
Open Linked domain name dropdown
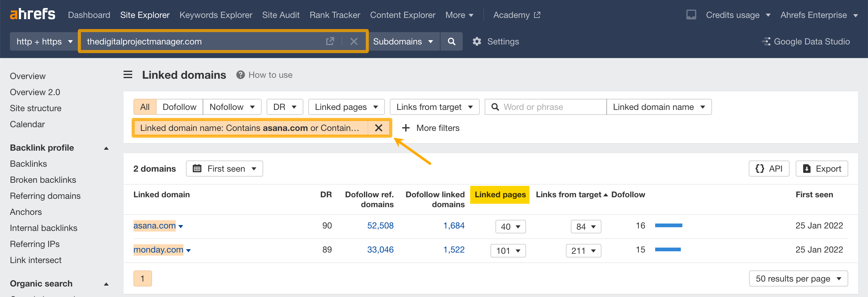(x=659, y=107)
